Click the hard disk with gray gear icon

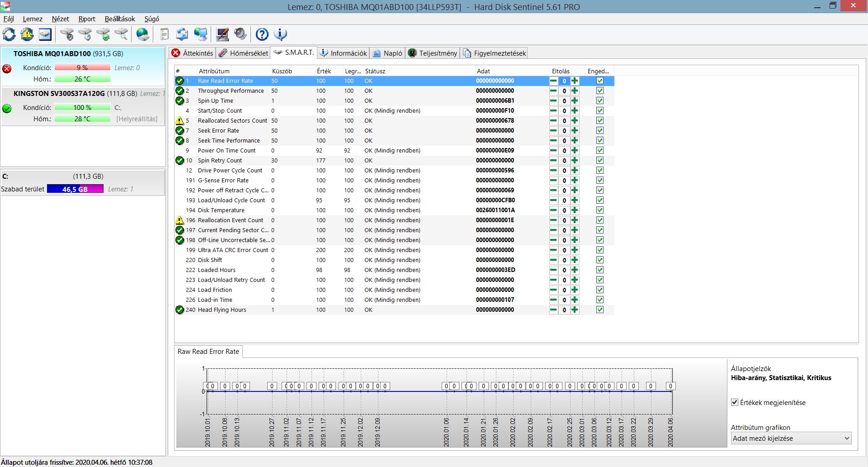pyautogui.click(x=67, y=34)
